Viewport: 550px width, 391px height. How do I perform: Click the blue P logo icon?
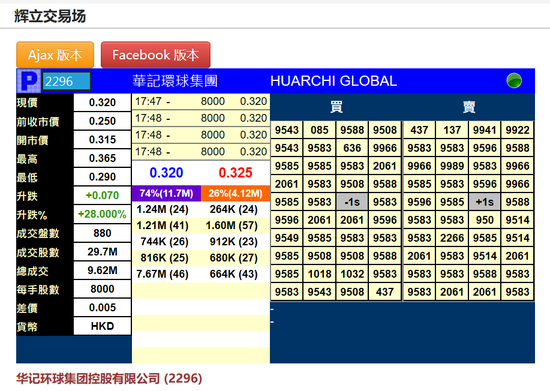(x=29, y=81)
